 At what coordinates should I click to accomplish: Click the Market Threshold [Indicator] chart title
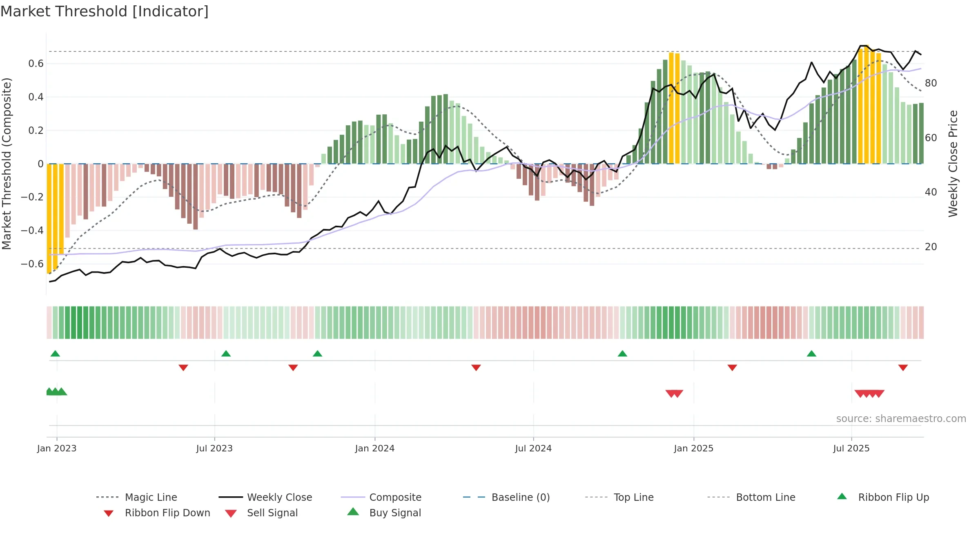tap(105, 11)
